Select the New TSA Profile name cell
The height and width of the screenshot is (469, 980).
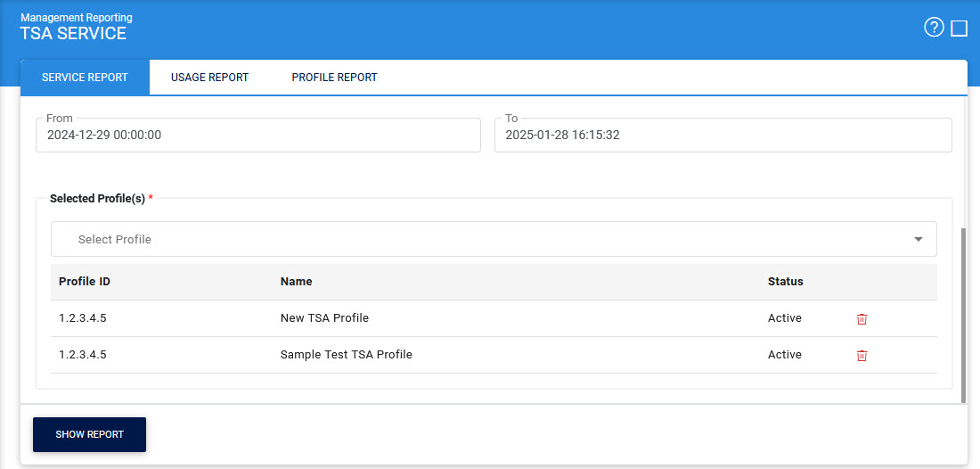[324, 318]
